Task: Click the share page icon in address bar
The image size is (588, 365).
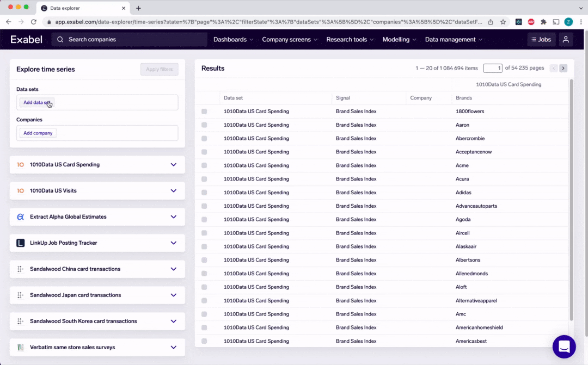Action: (491, 22)
